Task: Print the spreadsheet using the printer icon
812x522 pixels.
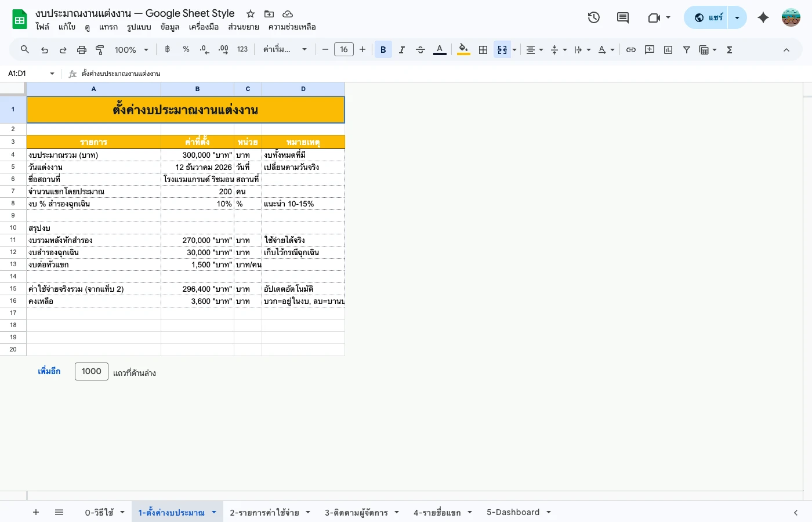Action: (82, 50)
